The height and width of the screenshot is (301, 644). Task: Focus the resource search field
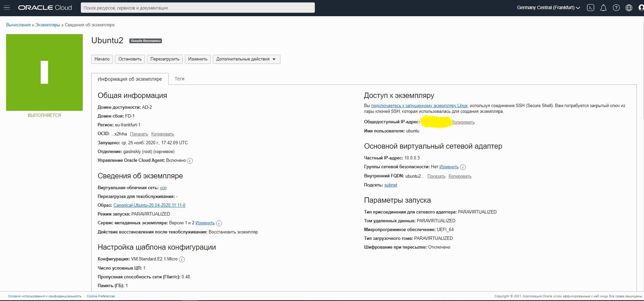point(198,8)
